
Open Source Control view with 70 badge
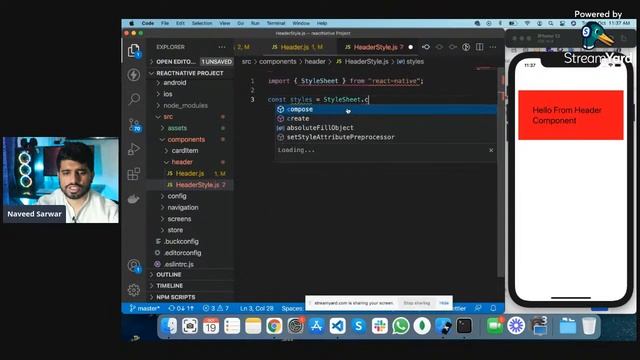[134, 125]
